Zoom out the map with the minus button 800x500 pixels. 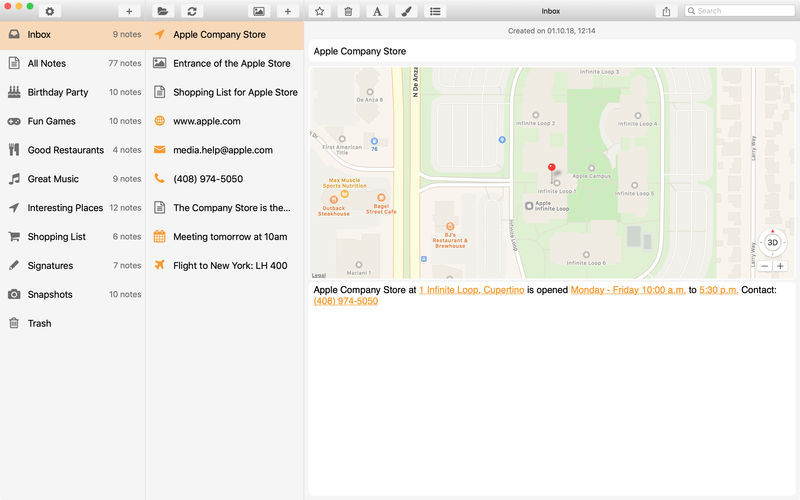point(765,266)
